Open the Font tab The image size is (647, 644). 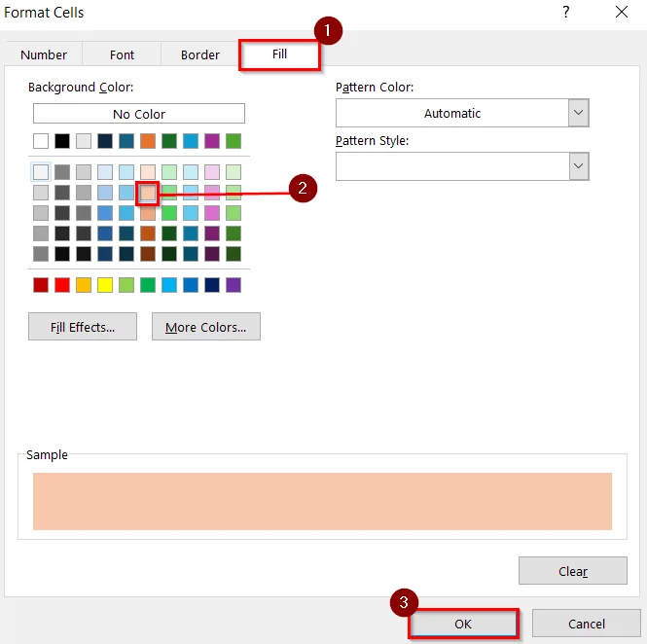[122, 54]
